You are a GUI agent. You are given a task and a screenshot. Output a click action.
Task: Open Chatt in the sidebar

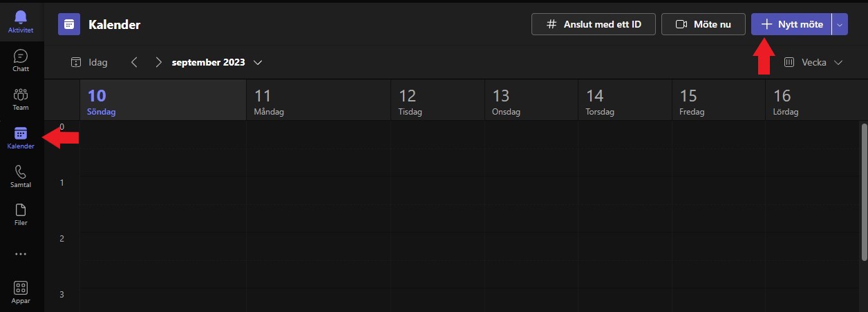click(21, 60)
